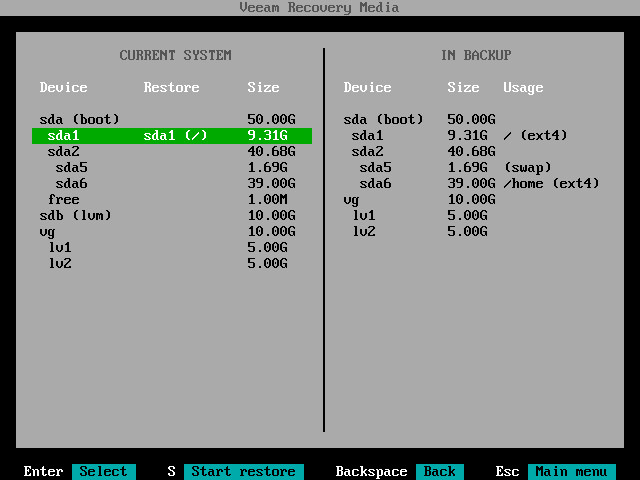Click '(swap)' usage value

point(528,167)
